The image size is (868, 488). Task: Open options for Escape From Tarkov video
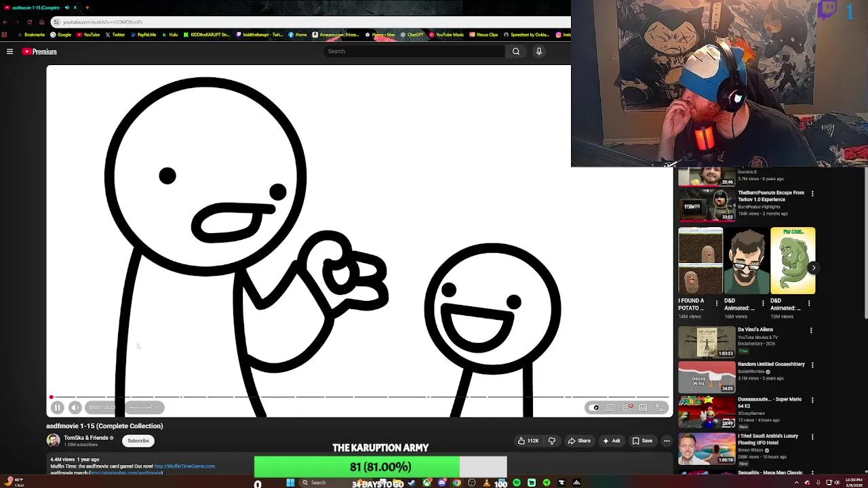click(x=812, y=194)
